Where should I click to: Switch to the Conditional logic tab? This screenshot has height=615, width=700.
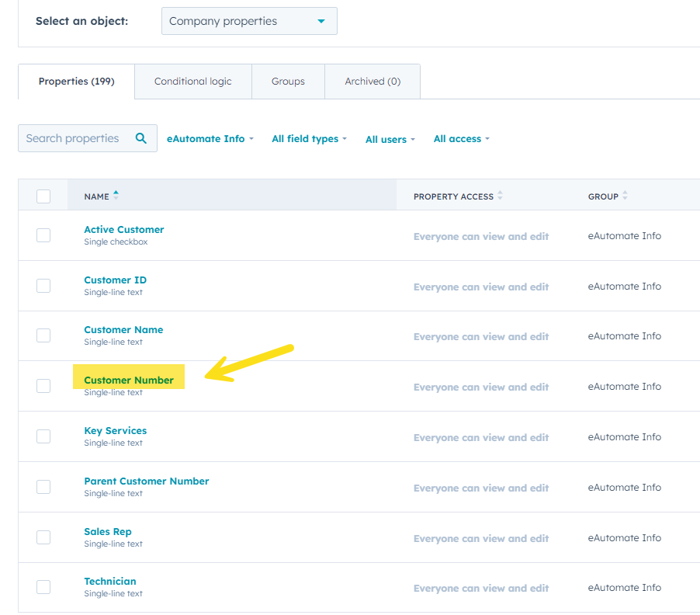click(x=193, y=82)
